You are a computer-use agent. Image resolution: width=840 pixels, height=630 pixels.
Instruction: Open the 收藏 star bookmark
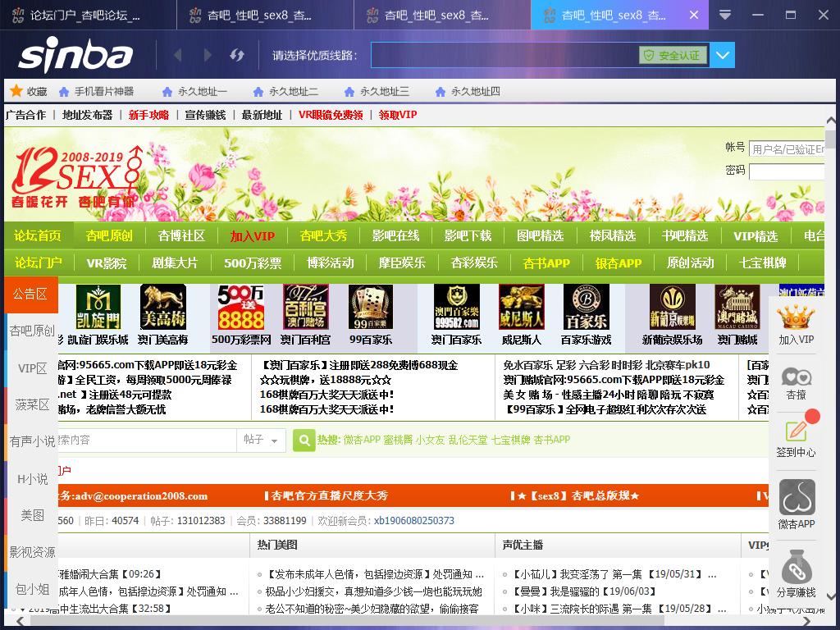[29, 91]
